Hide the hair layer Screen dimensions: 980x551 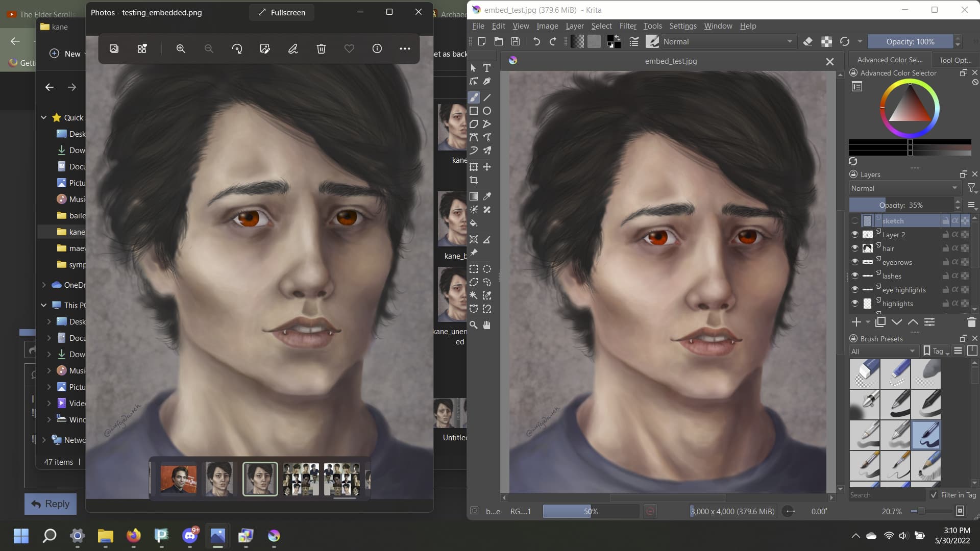click(x=855, y=248)
